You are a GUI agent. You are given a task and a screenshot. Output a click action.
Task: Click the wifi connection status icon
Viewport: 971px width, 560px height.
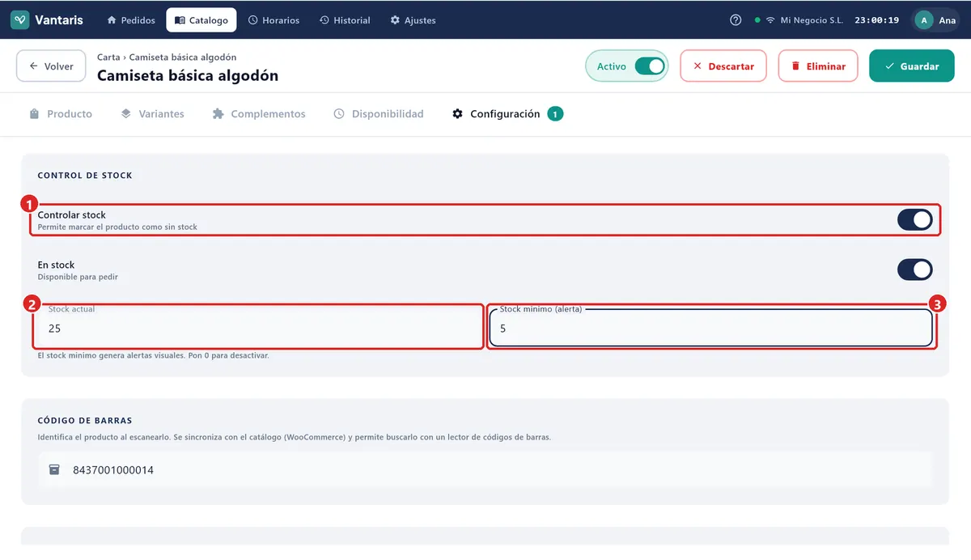coord(770,20)
